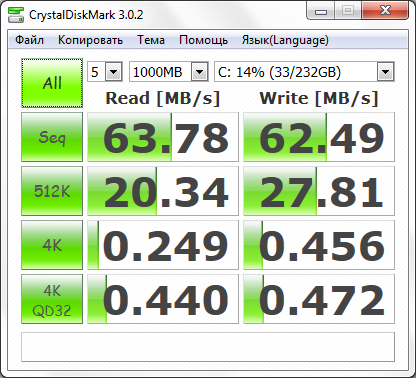This screenshot has height=378, width=416.
Task: Close the CrystalDiskMark window
Action: tap(386, 11)
